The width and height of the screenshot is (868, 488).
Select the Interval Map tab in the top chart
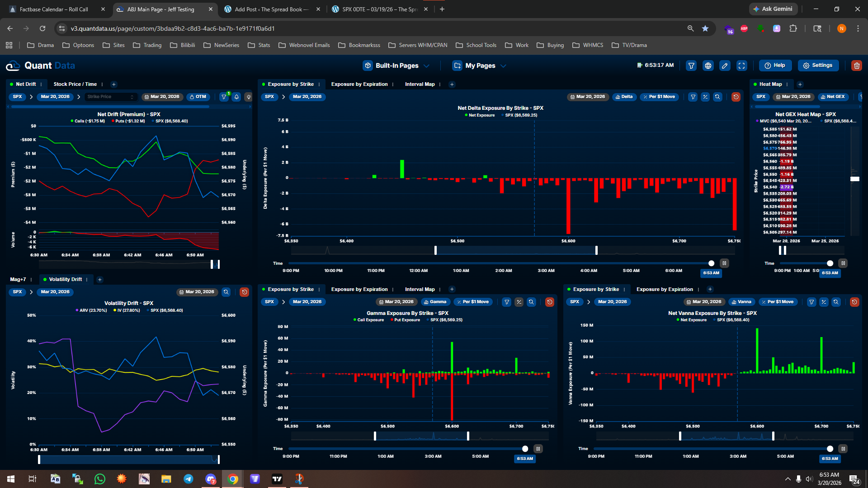(x=420, y=84)
